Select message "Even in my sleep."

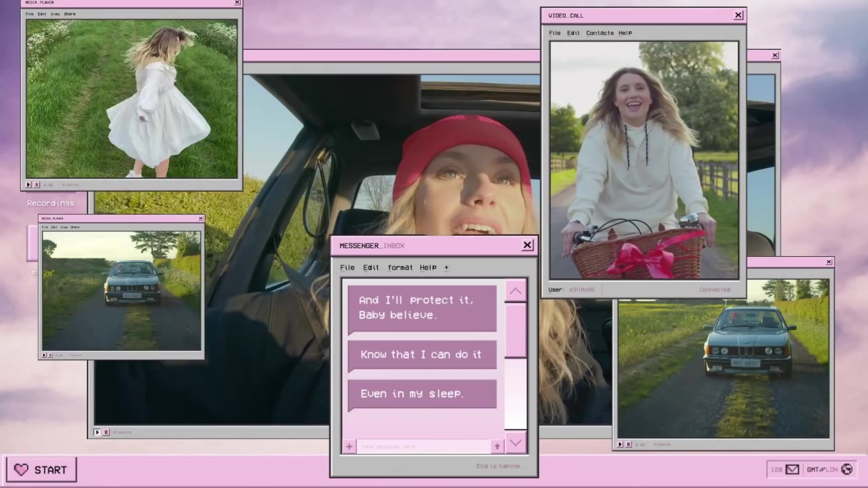(422, 394)
